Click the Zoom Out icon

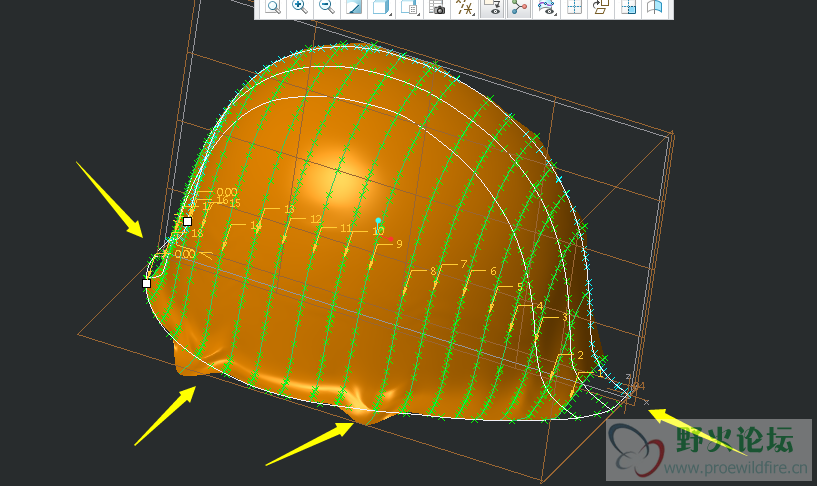point(326,8)
